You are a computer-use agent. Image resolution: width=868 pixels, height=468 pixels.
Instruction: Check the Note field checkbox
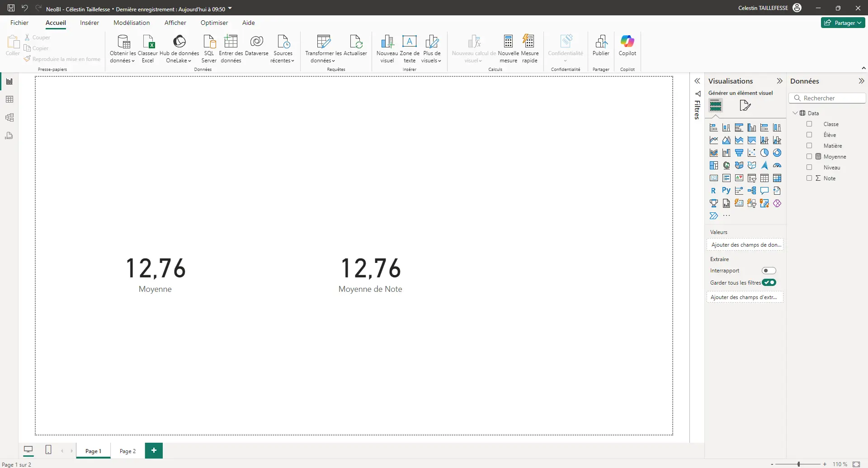click(x=809, y=178)
